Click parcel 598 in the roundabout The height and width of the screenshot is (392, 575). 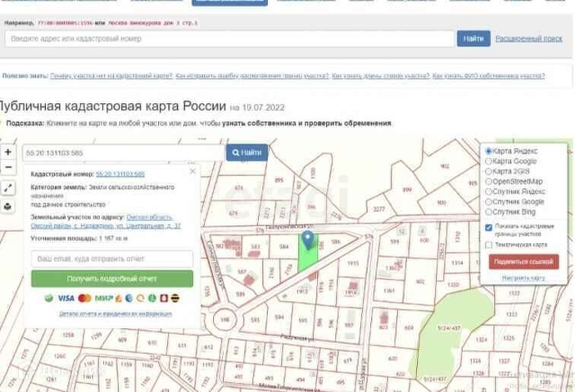[x=224, y=320]
